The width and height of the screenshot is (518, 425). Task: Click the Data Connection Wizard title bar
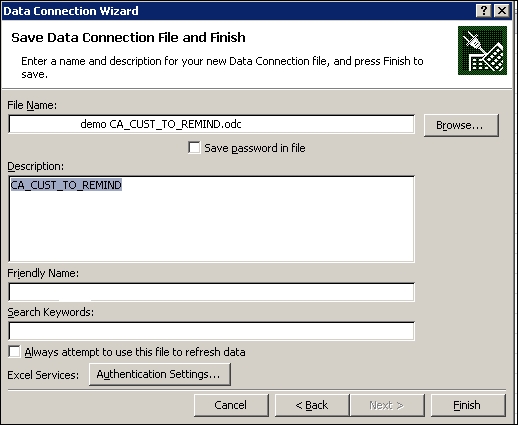click(233, 11)
